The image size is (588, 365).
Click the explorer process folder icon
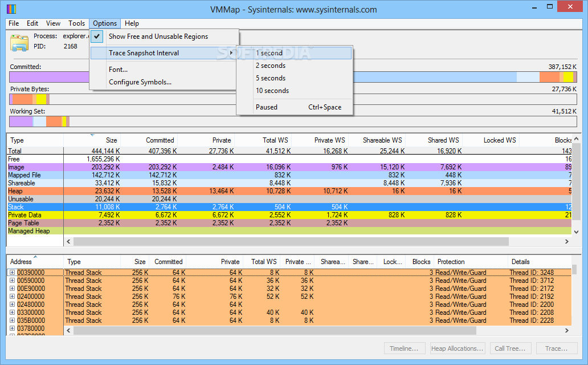tap(19, 42)
